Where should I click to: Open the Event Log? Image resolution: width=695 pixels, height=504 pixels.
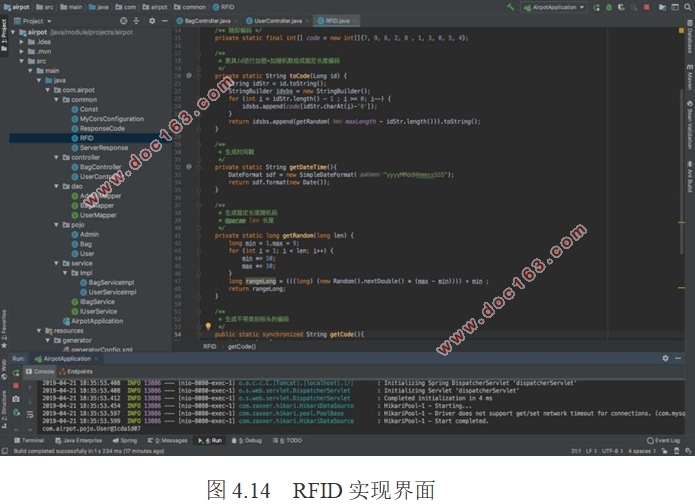point(664,441)
